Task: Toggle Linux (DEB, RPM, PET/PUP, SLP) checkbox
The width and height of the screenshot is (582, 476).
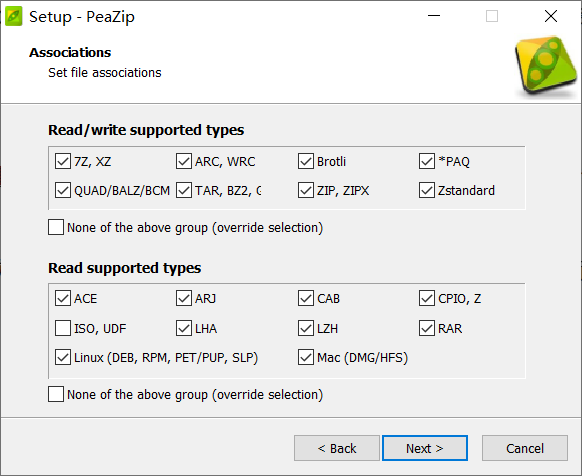Action: 63,357
